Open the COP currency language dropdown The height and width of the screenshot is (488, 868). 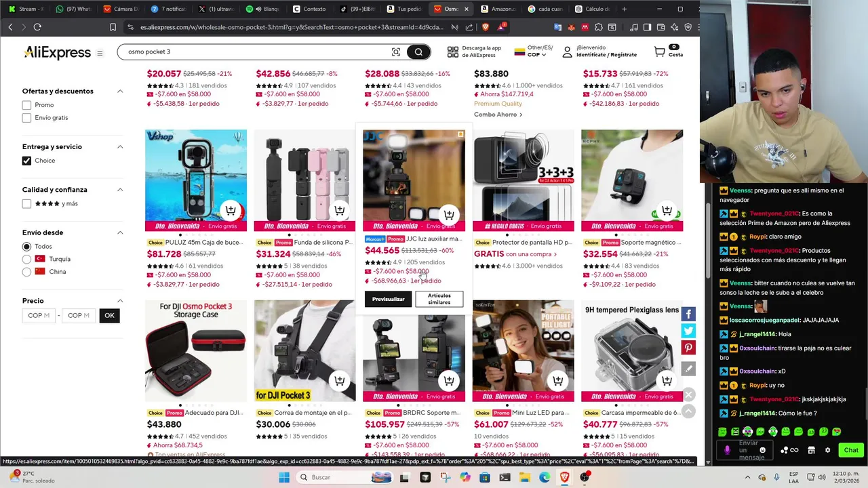click(x=534, y=52)
